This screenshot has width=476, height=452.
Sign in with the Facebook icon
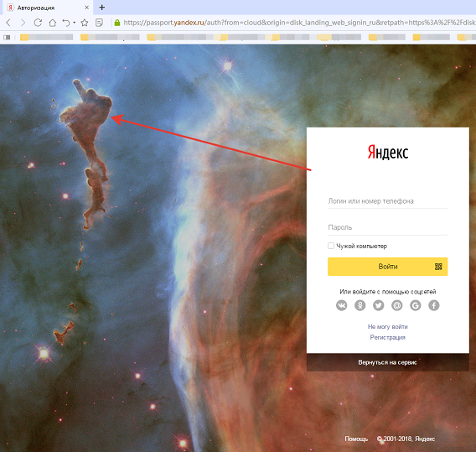[x=434, y=305]
